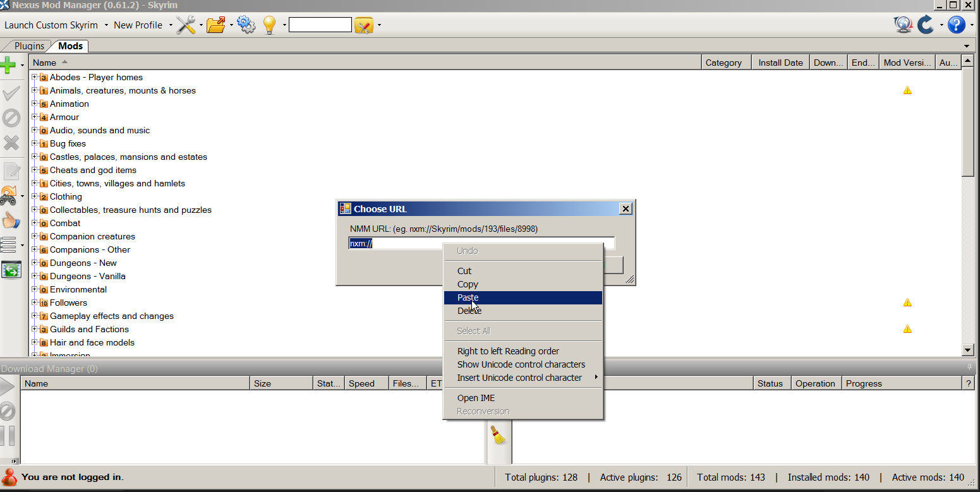
Task: Open dropdown arrow beside green plus icon
Action: pos(22,65)
